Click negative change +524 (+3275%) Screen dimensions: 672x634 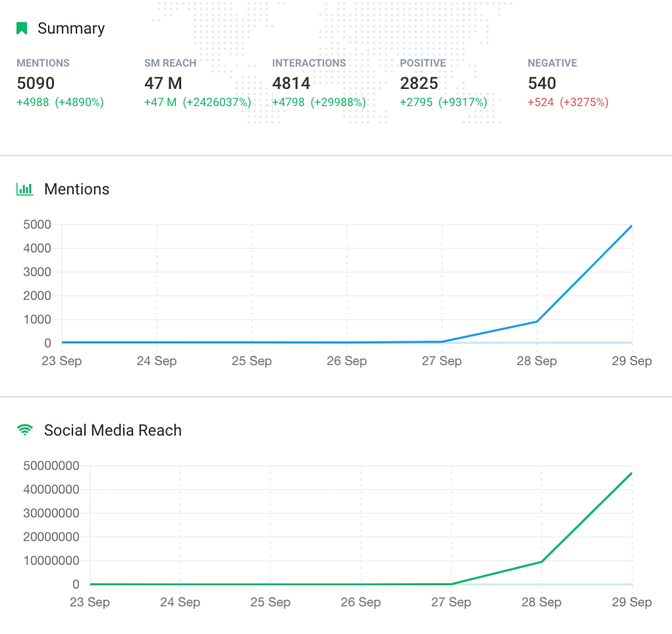(568, 102)
